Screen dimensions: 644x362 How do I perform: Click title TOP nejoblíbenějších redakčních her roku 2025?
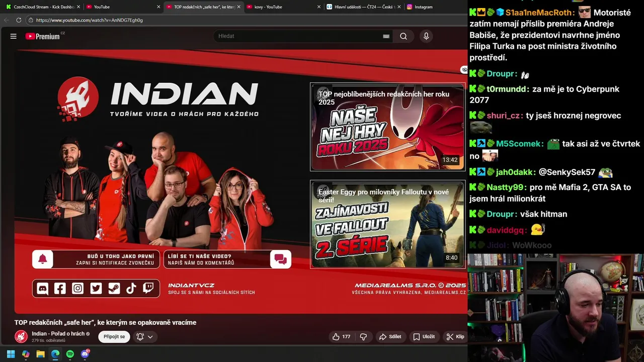pyautogui.click(x=384, y=98)
